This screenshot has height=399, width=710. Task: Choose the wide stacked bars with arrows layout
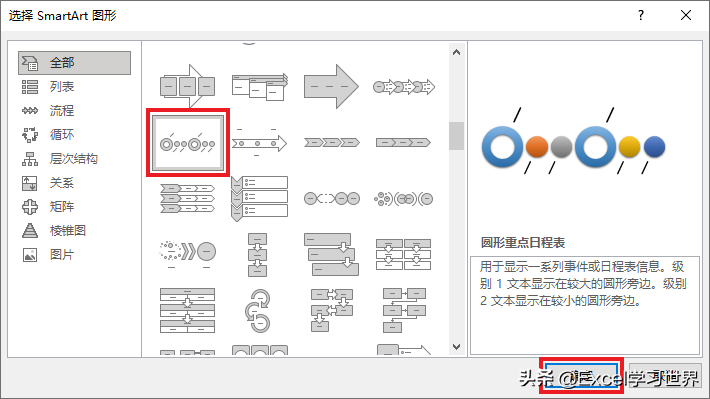click(187, 311)
